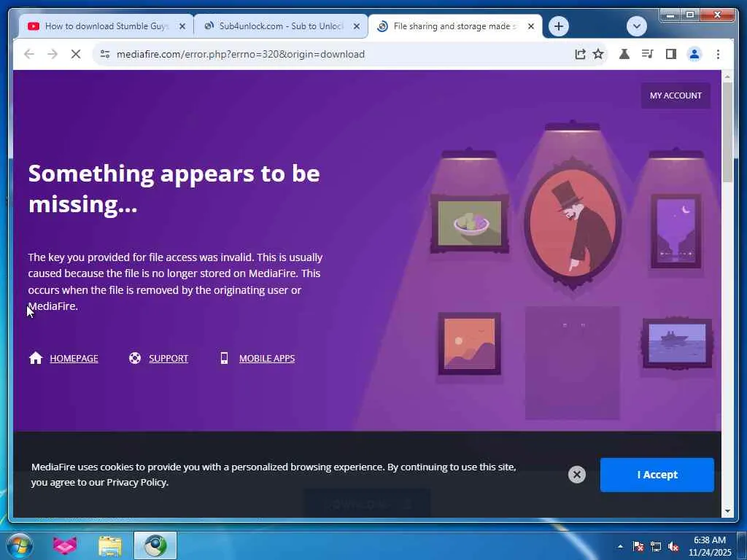Click the 'Something appears to be missing...' heading
747x560 pixels.
tap(174, 189)
